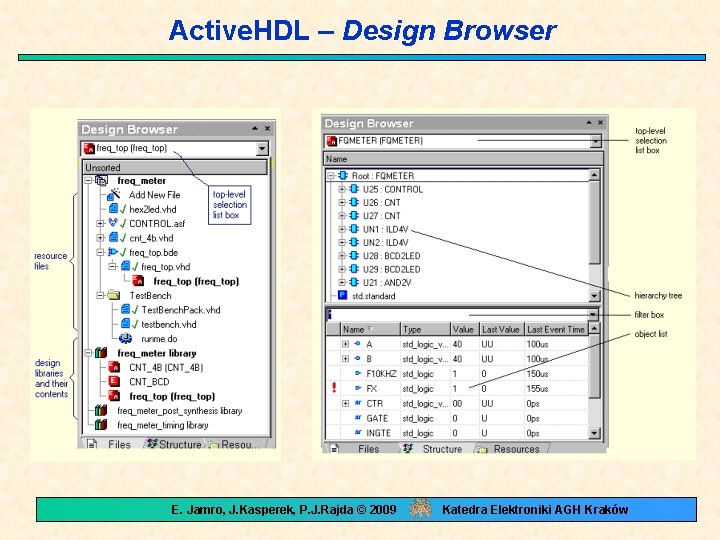The image size is (720, 540).
Task: Click the freq_meter library books icon
Action: tap(101, 353)
